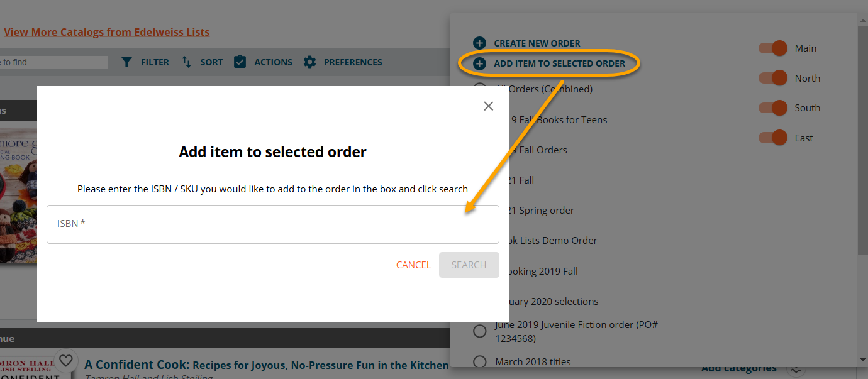
Task: Open View More Catalogs from Edelweiss Lists link
Action: [107, 32]
